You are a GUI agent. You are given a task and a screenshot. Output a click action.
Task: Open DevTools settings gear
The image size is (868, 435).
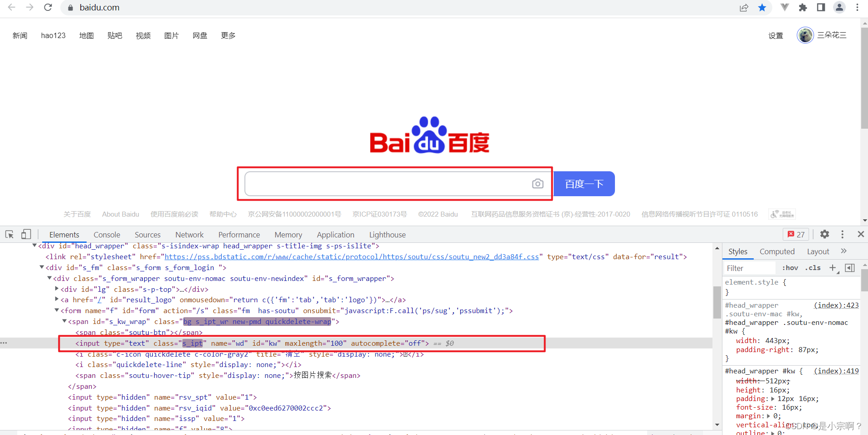pos(824,234)
